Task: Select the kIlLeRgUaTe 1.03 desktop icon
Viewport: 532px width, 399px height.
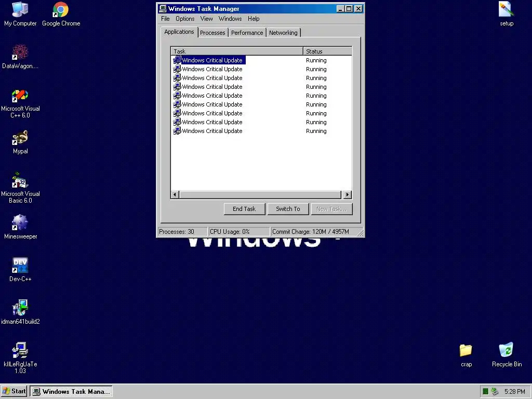Action: click(20, 357)
